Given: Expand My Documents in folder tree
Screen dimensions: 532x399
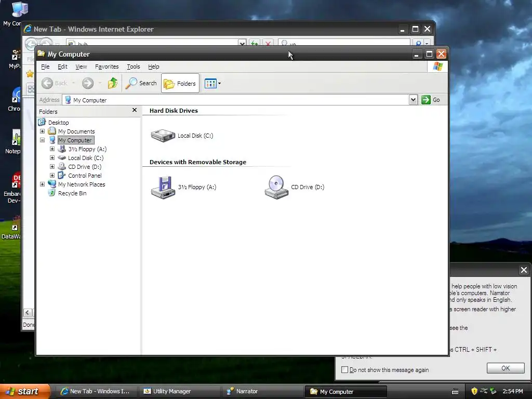Looking at the screenshot, I should tap(42, 131).
